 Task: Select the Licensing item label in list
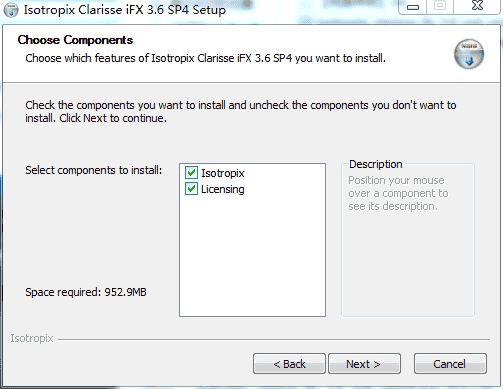click(x=223, y=189)
